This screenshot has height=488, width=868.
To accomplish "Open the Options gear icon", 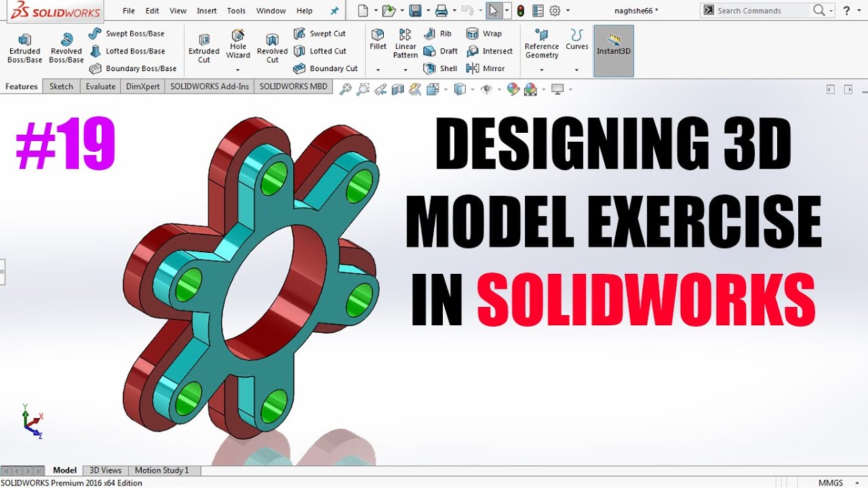I will (x=555, y=10).
